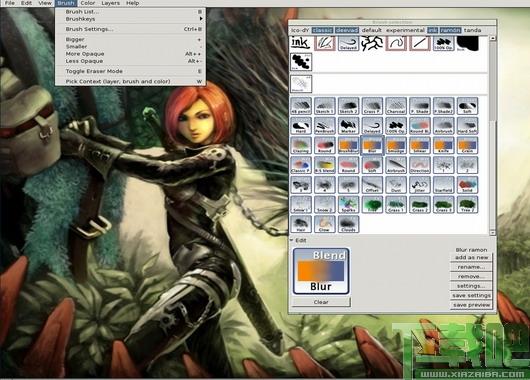This screenshot has height=380, width=530.
Task: Enable the experimental brush group
Action: tap(405, 30)
